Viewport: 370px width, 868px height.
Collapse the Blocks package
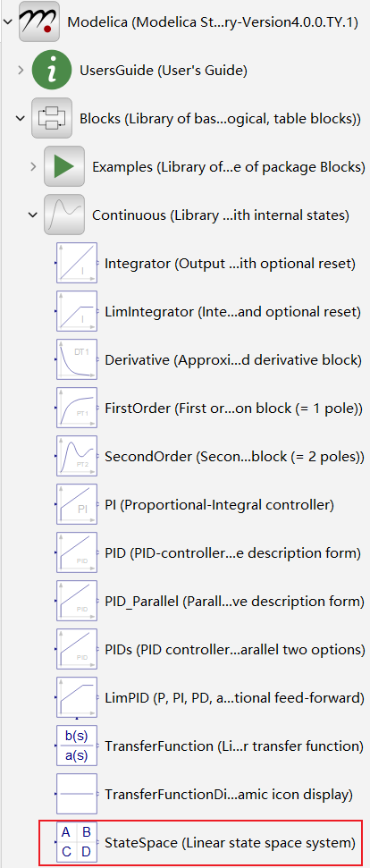pos(21,119)
